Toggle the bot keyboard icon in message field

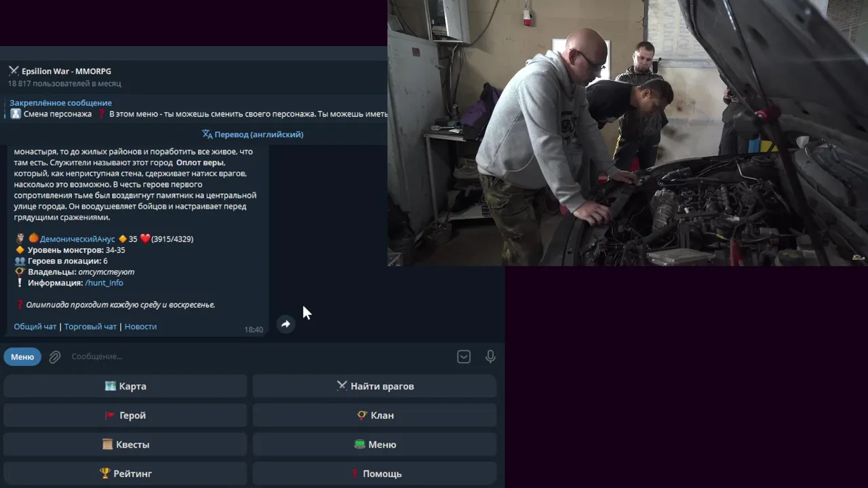click(464, 357)
